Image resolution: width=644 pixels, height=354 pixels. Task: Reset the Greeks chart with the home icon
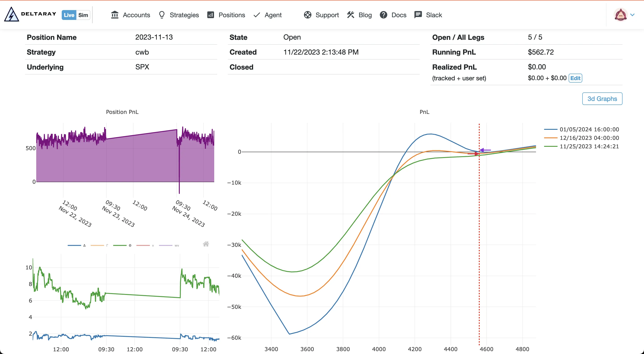click(206, 244)
